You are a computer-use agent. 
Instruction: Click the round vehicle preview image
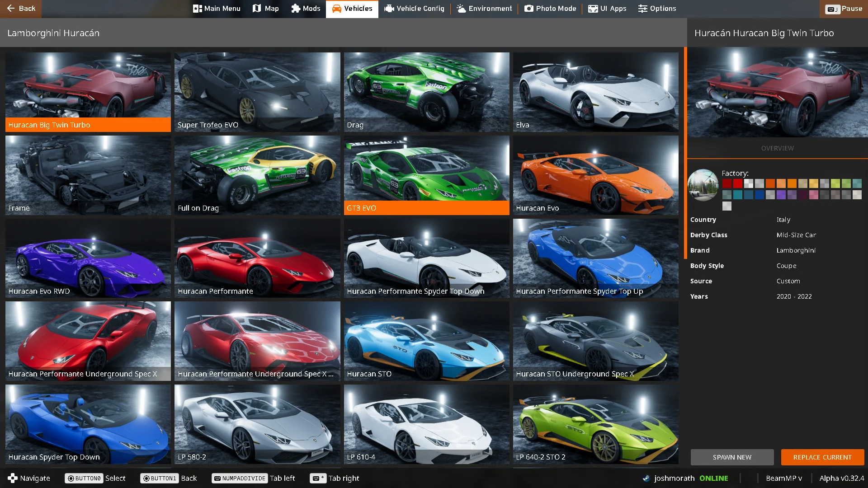[x=703, y=185]
